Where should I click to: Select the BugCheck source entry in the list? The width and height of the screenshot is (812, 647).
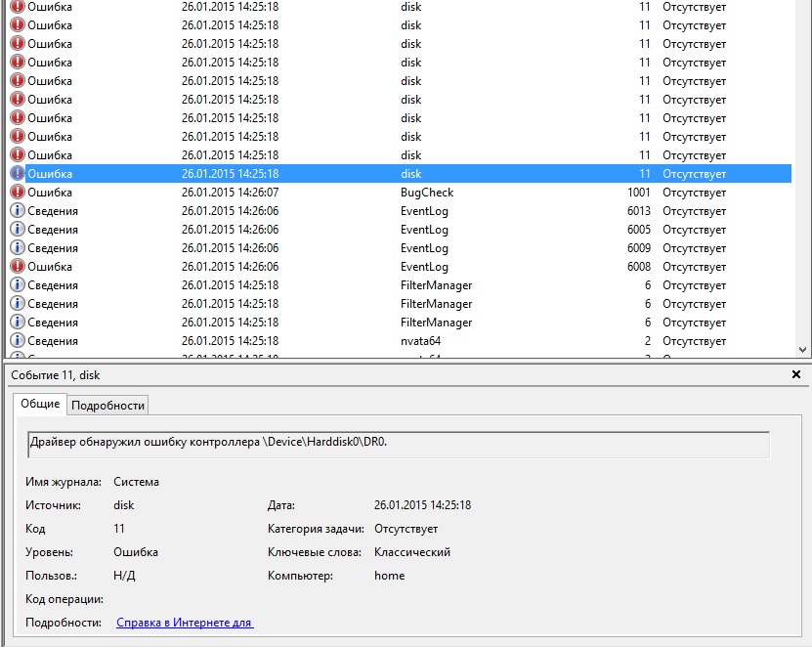427,193
